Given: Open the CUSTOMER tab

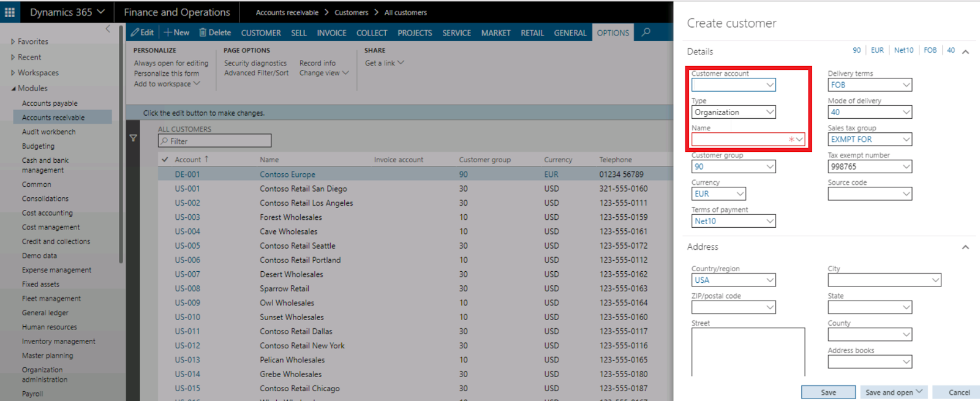Looking at the screenshot, I should [261, 33].
